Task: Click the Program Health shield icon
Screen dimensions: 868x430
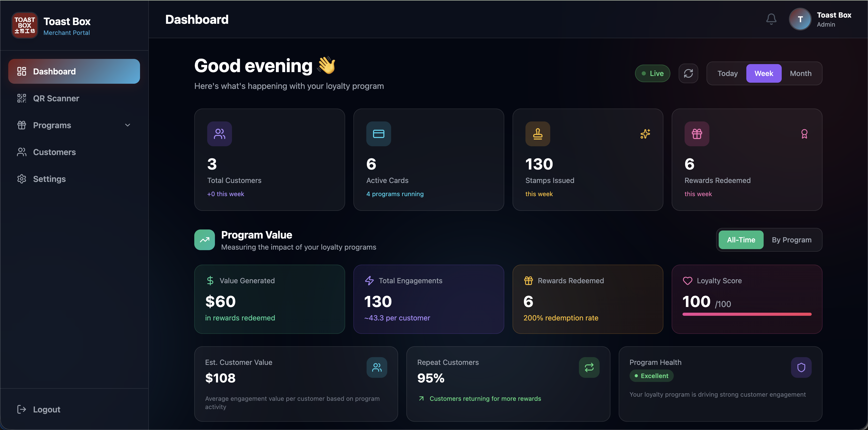Action: tap(801, 367)
